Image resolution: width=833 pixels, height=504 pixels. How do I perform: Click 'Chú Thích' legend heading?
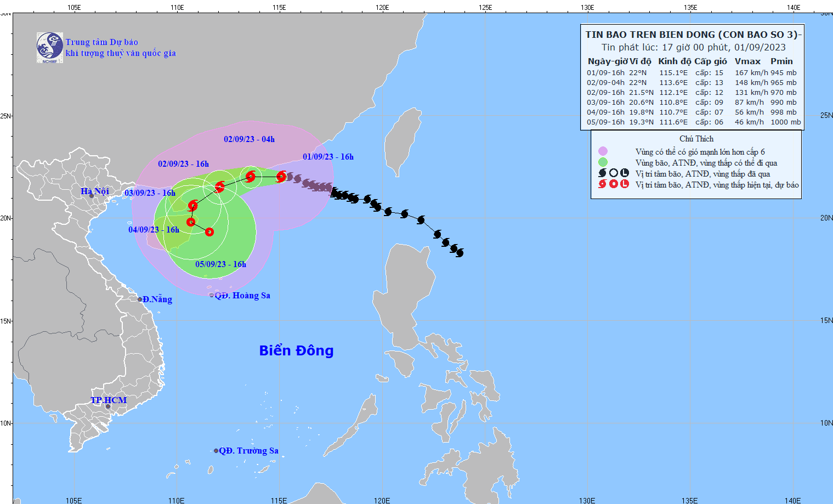[696, 139]
